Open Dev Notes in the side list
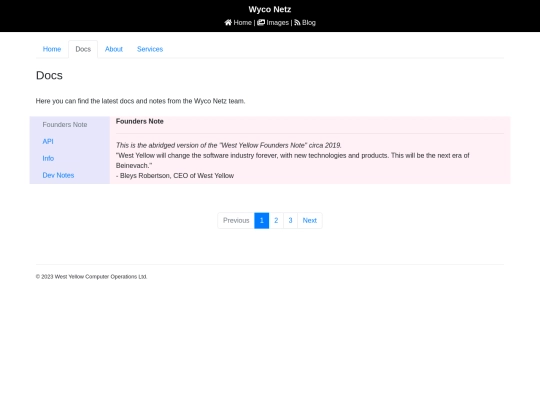The height and width of the screenshot is (405, 540). 58,175
